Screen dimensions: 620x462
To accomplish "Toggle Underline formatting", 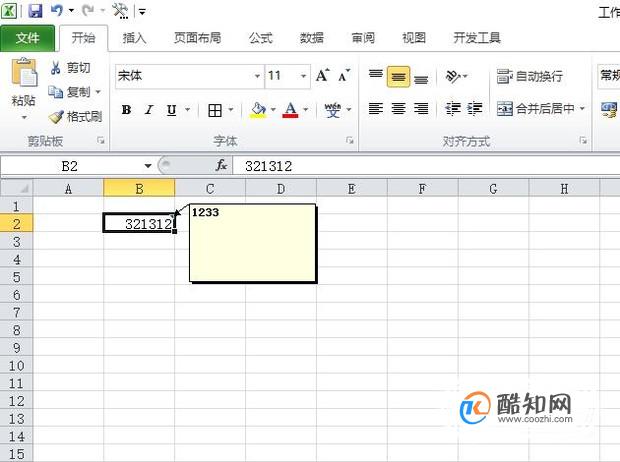I will click(x=171, y=110).
